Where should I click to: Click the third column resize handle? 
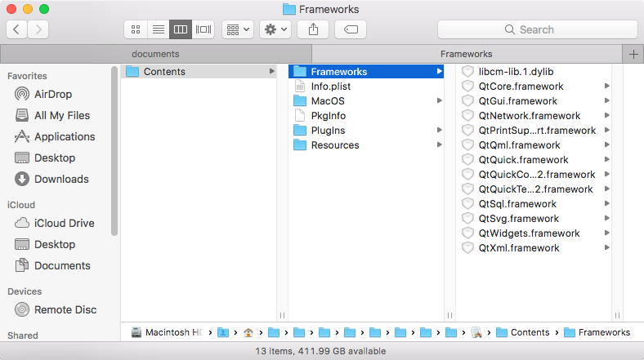click(617, 315)
